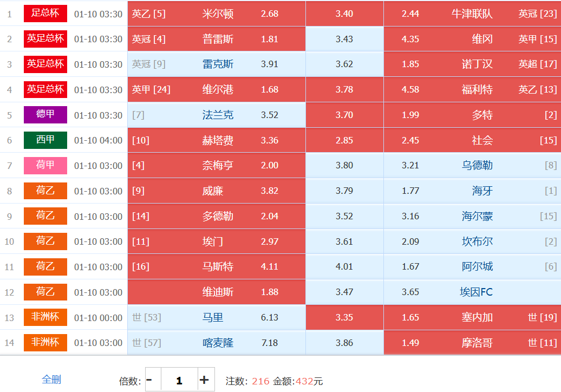Click the purple 德甲 league tag
The height and width of the screenshot is (392, 561).
45,115
